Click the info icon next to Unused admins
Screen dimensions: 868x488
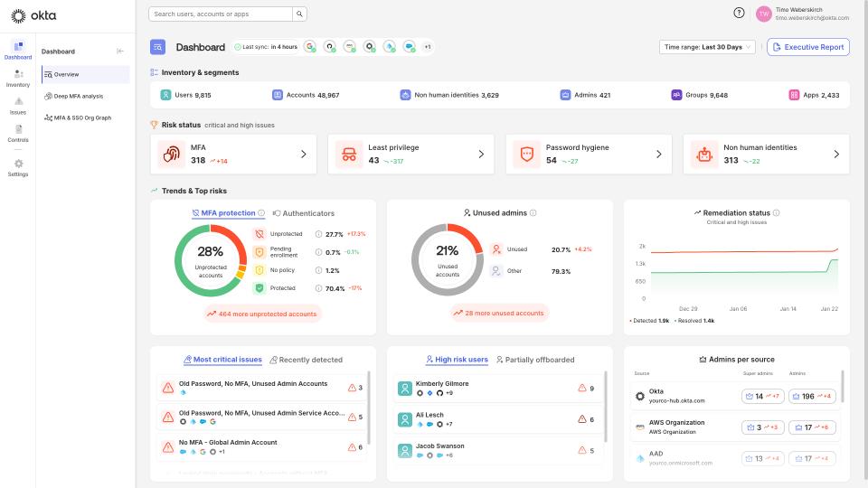[533, 213]
